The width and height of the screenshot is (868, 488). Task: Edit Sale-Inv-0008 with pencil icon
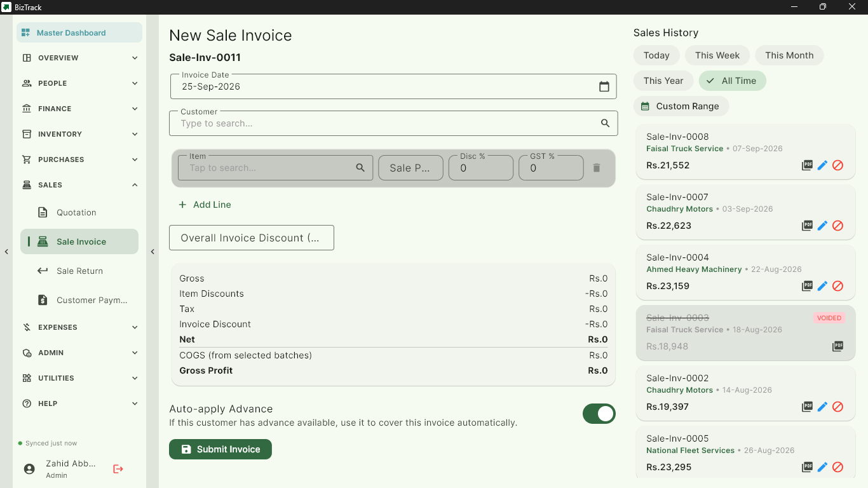[x=822, y=165]
